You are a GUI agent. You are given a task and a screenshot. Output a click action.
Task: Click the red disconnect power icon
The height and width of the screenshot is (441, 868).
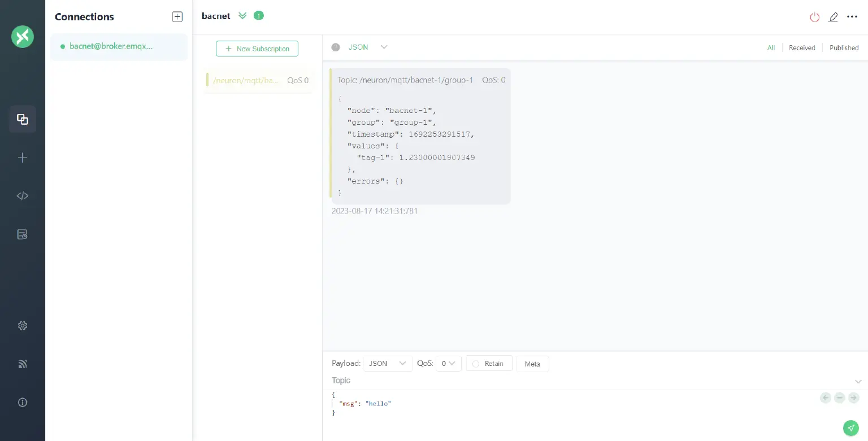[814, 17]
